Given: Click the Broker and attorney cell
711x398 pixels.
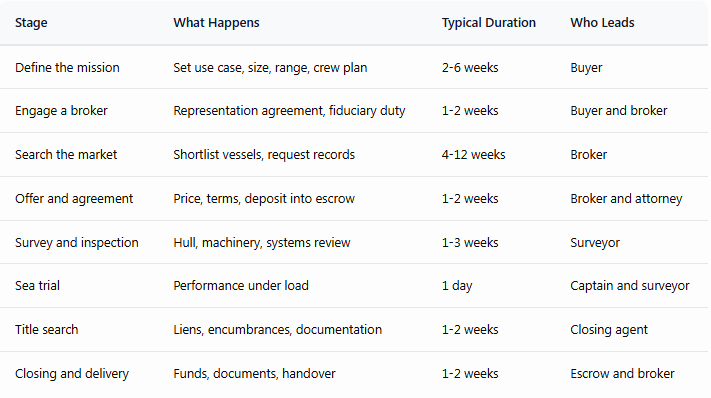Looking at the screenshot, I should tap(626, 199).
